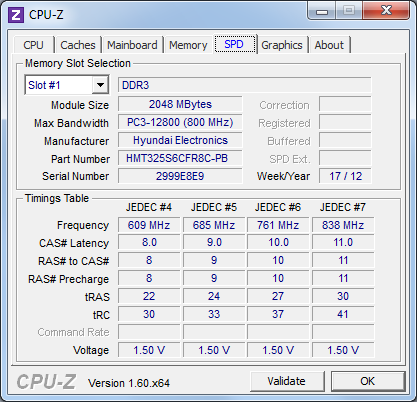Minimize the CPU-Z window
417x402 pixels.
[322, 11]
